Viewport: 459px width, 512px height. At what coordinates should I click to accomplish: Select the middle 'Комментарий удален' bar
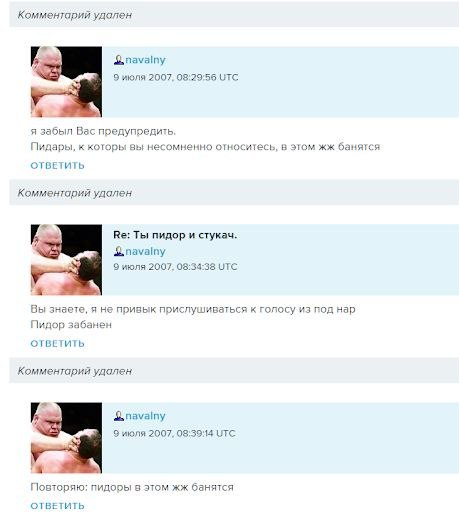coord(234,193)
